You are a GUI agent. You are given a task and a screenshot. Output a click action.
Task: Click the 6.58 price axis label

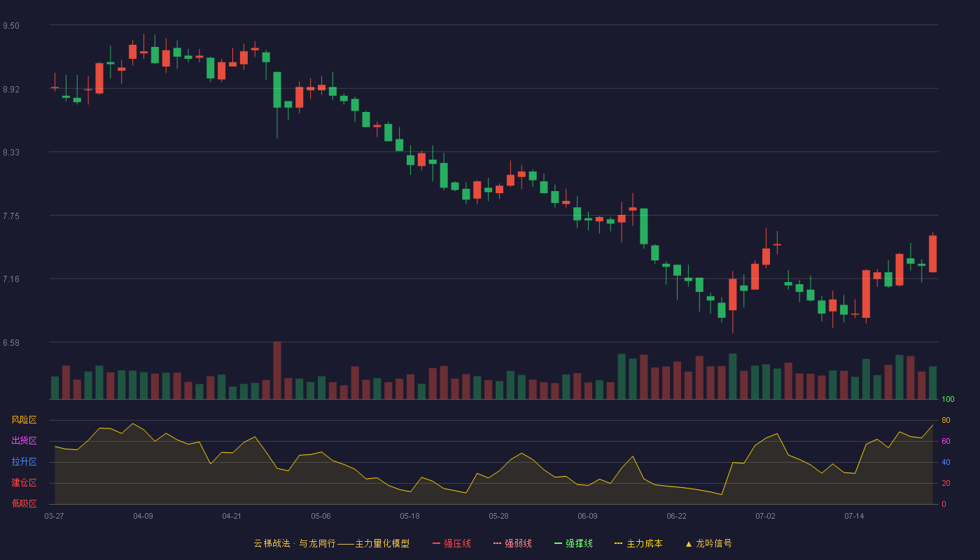pos(11,343)
